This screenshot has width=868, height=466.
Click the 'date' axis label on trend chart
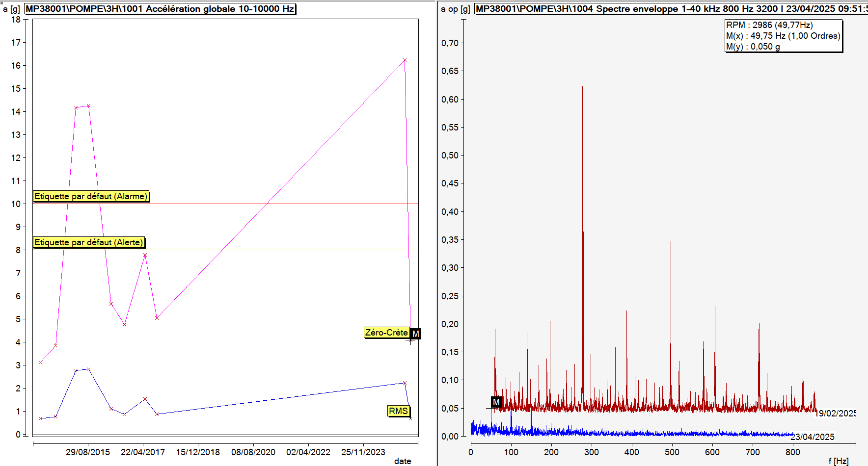pos(403,461)
